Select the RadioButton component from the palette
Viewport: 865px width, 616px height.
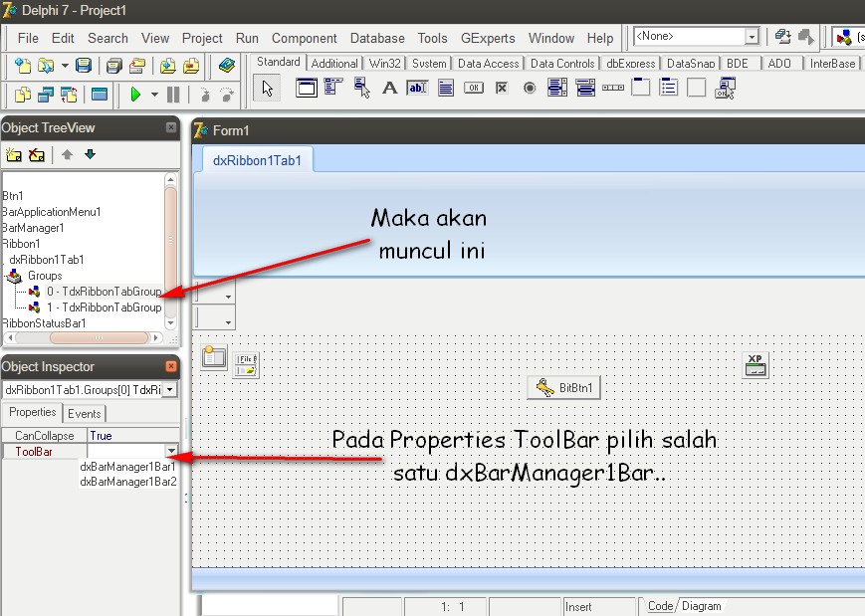click(528, 88)
